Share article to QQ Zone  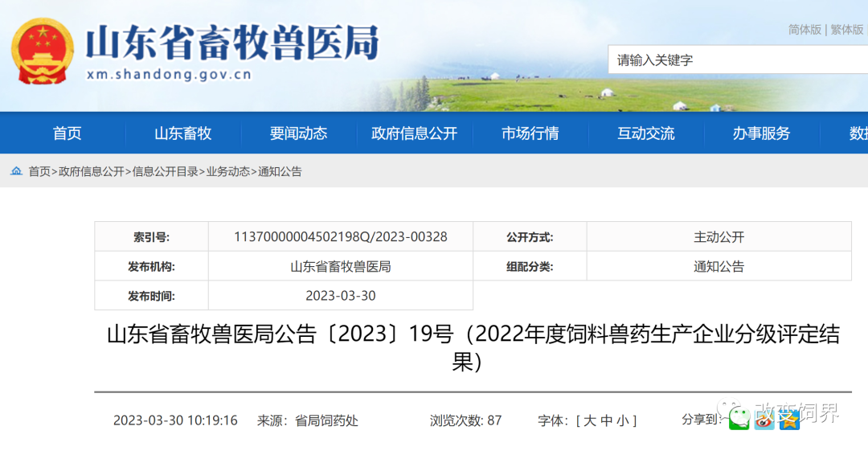pos(789,420)
